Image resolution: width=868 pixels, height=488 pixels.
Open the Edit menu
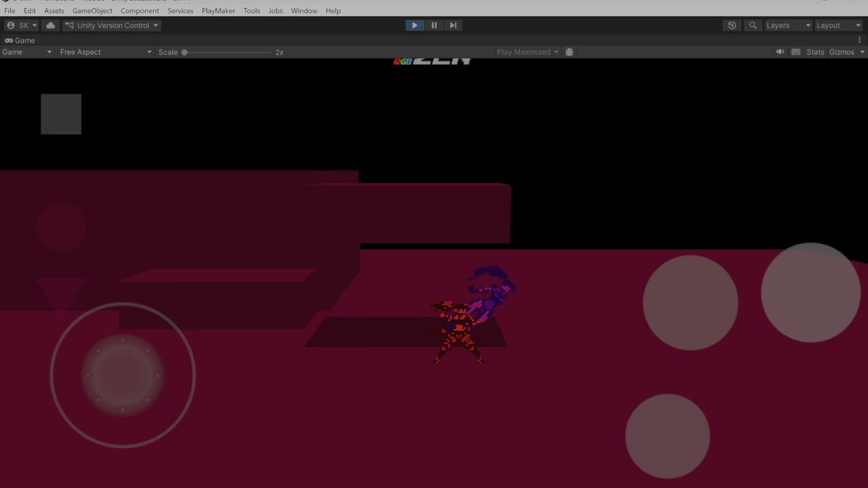tap(30, 11)
